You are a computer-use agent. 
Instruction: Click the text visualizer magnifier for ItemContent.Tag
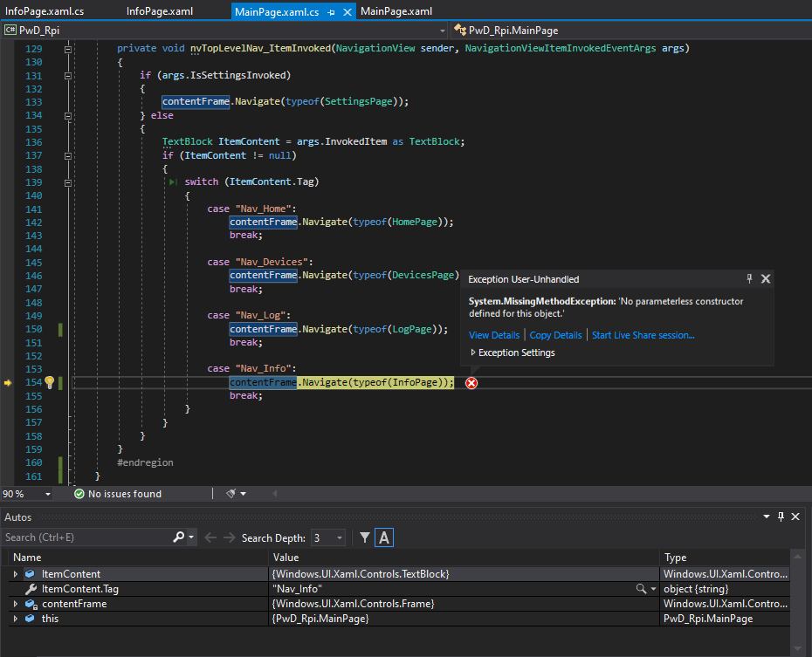tap(641, 590)
